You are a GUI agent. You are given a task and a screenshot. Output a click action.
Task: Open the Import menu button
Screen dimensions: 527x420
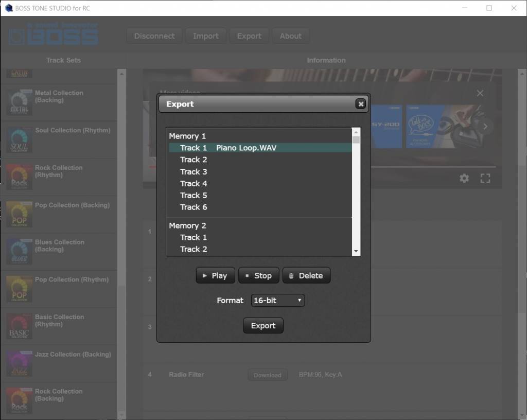tap(206, 36)
